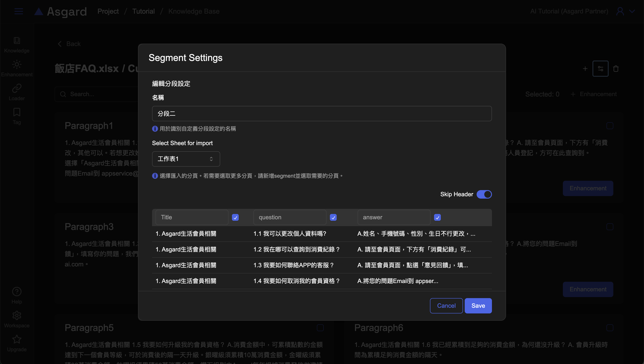Click the Upgrade star icon

(x=17, y=339)
